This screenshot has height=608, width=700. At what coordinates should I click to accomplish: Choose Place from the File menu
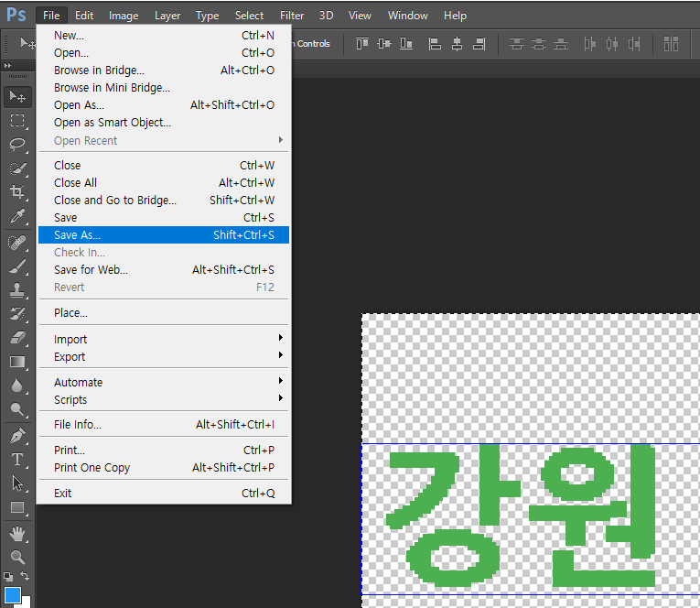[x=164, y=313]
